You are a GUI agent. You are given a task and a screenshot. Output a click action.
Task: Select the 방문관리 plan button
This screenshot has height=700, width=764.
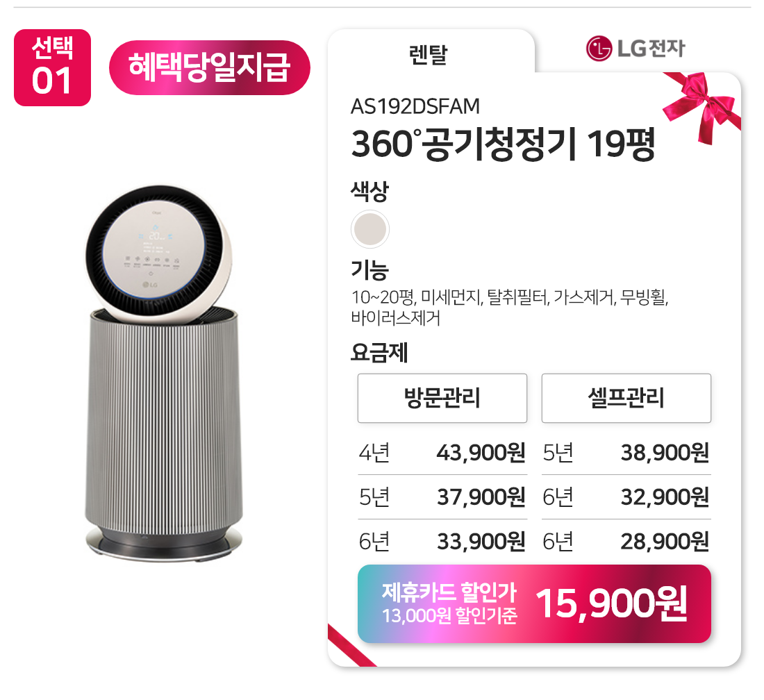pos(442,398)
